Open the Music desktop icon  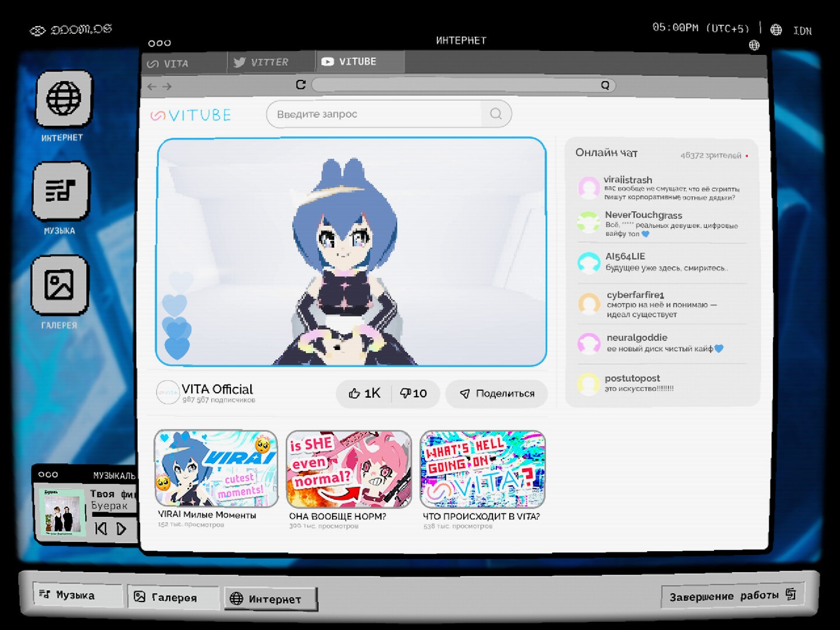point(61,191)
